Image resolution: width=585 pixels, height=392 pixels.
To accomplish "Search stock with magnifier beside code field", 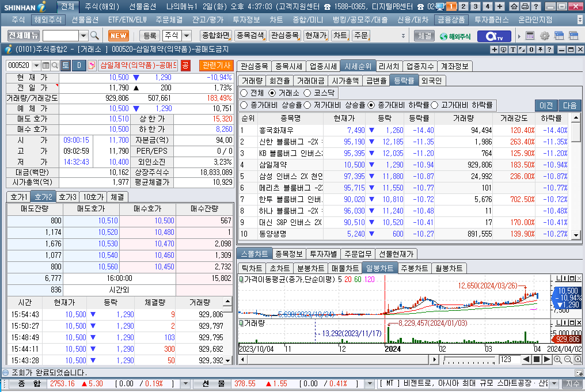I will click(55, 66).
